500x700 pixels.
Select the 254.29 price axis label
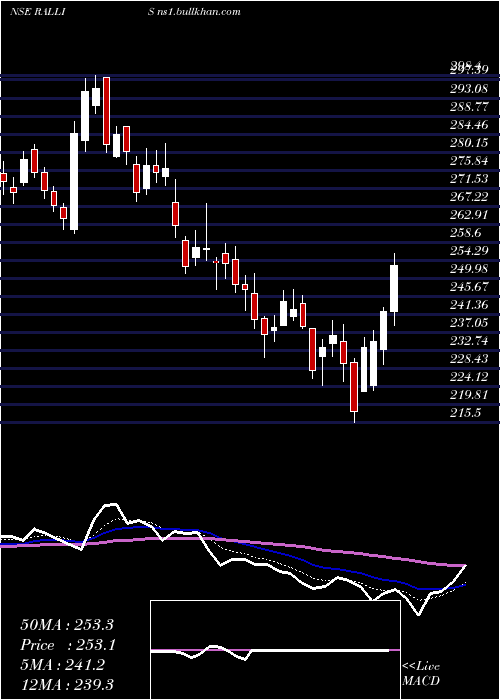click(468, 250)
